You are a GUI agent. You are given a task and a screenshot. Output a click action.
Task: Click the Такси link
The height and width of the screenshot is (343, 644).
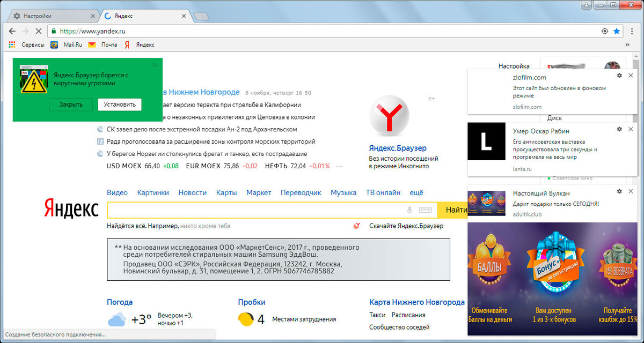(377, 315)
